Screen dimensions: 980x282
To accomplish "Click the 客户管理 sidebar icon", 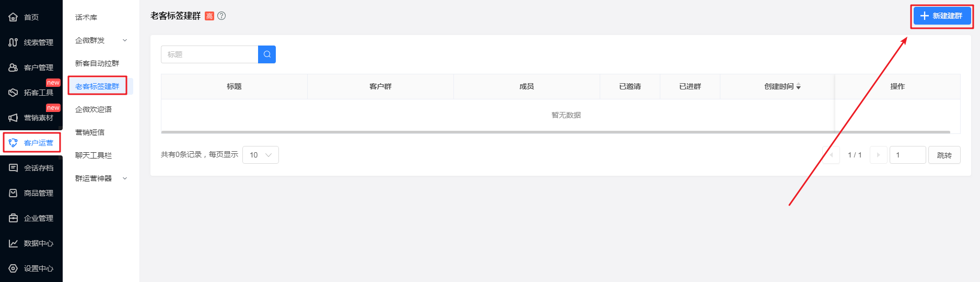I will pyautogui.click(x=13, y=67).
